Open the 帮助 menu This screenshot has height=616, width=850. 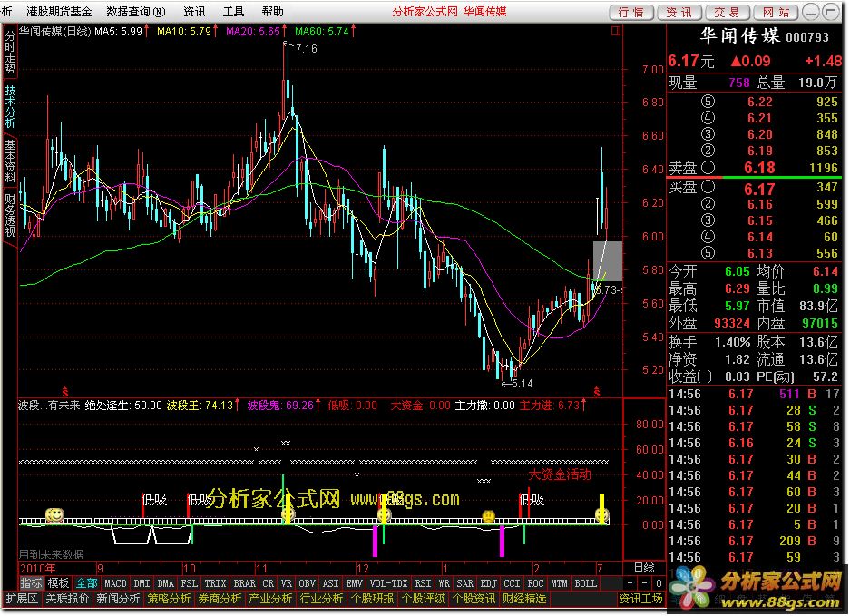273,12
